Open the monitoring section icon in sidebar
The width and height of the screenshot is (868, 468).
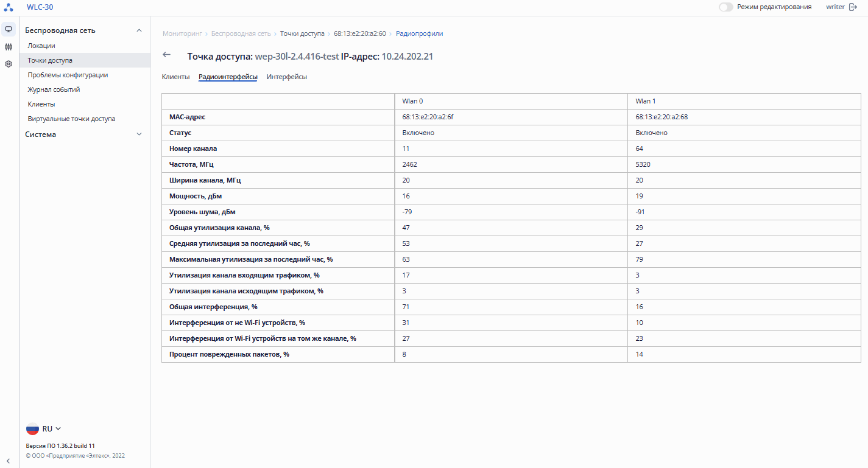9,29
